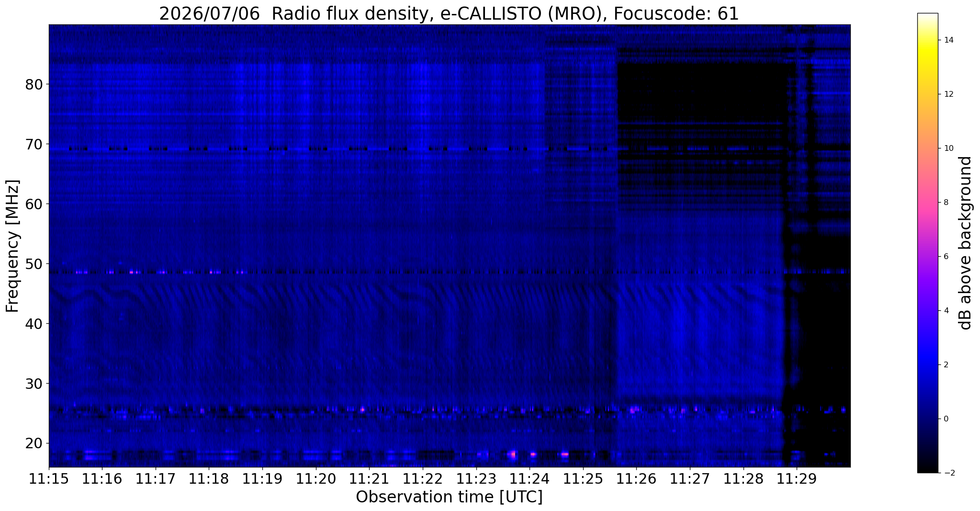The height and width of the screenshot is (511, 980).
Task: Select the 11:25 time axis tick label
Action: click(x=583, y=479)
